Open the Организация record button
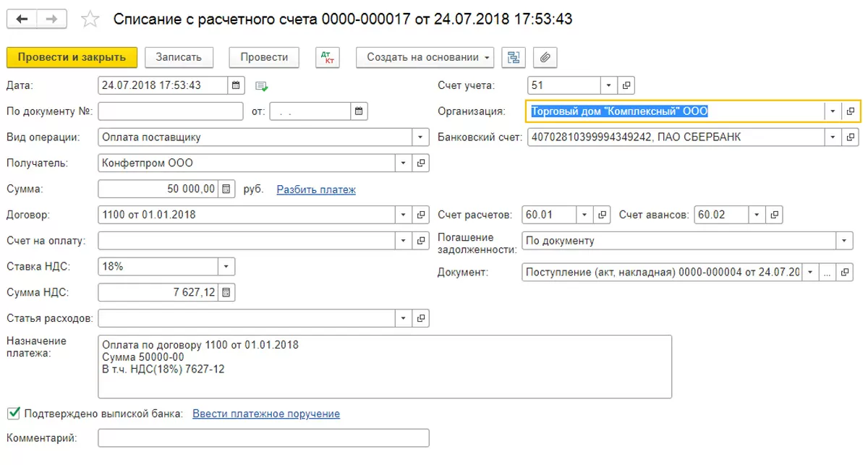 (851, 111)
